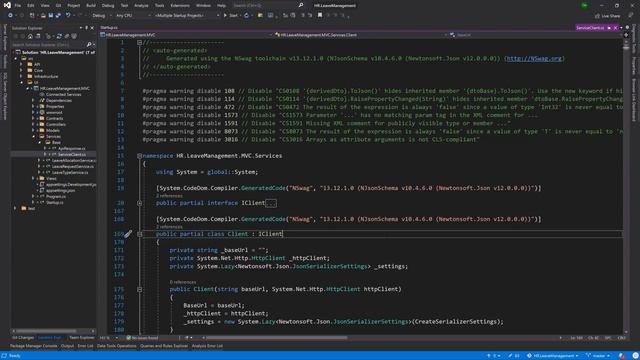Collapse the UI folder
Screen dimensions: 640x360
point(21,82)
